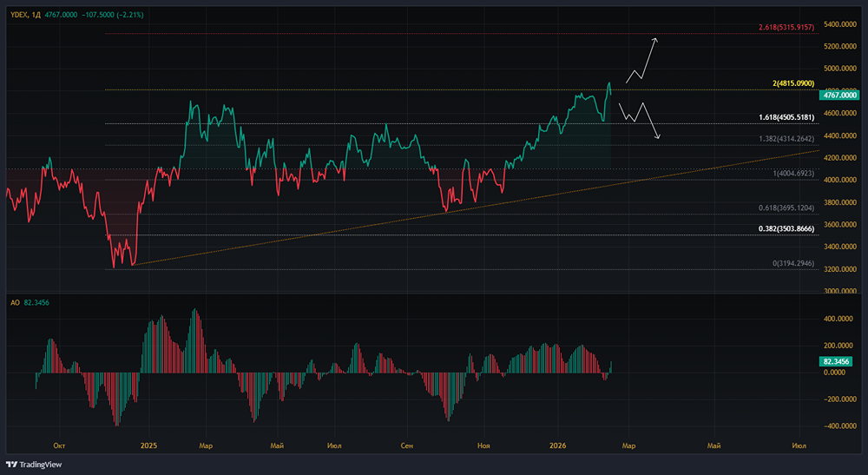Click the green 4767.0000 current price tag
The height and width of the screenshot is (475, 868).
(840, 95)
